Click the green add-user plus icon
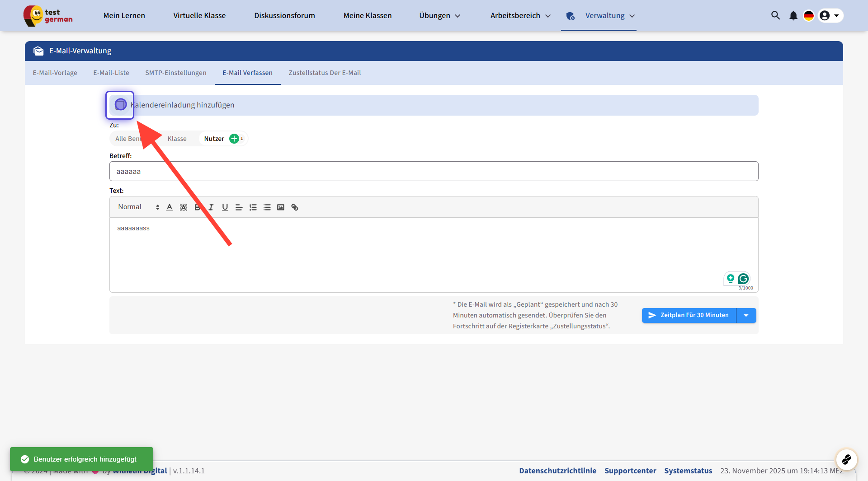Viewport: 868px width, 481px height. (x=234, y=139)
